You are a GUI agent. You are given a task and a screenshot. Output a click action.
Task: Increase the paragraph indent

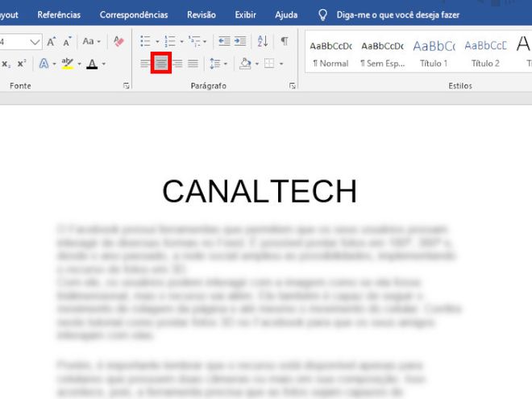point(240,41)
